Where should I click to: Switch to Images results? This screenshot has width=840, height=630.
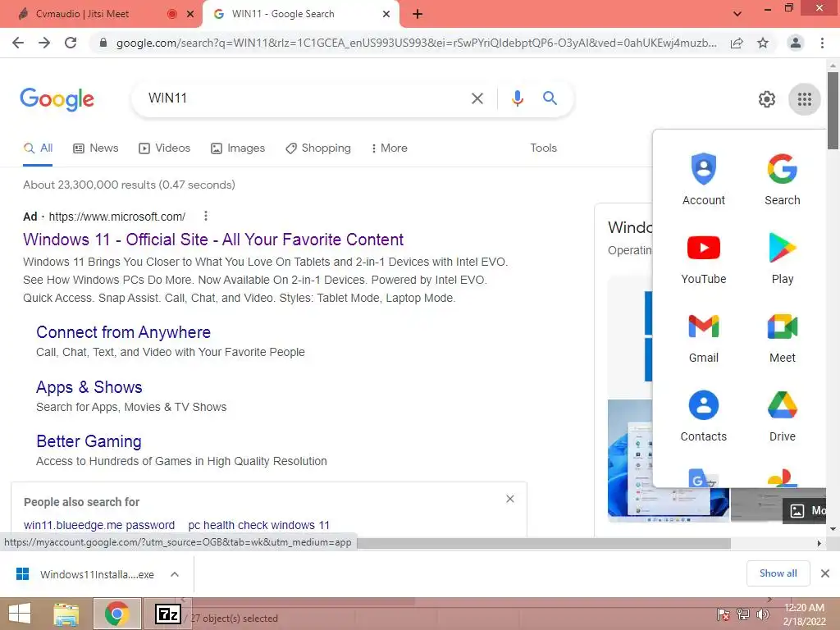[238, 148]
